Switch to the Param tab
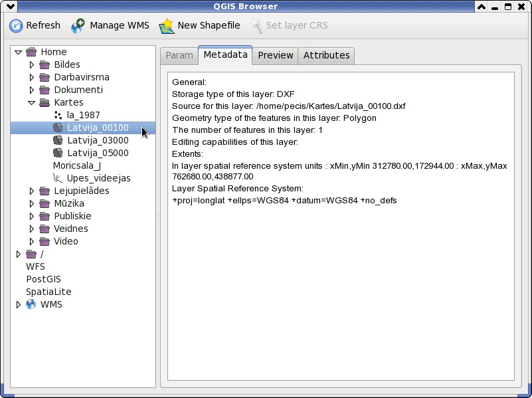 tap(179, 55)
